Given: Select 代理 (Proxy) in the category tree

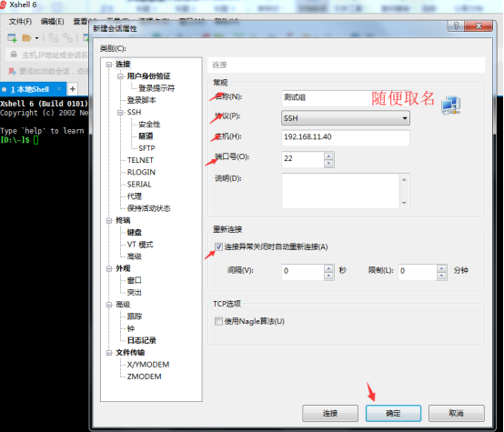Looking at the screenshot, I should (134, 196).
